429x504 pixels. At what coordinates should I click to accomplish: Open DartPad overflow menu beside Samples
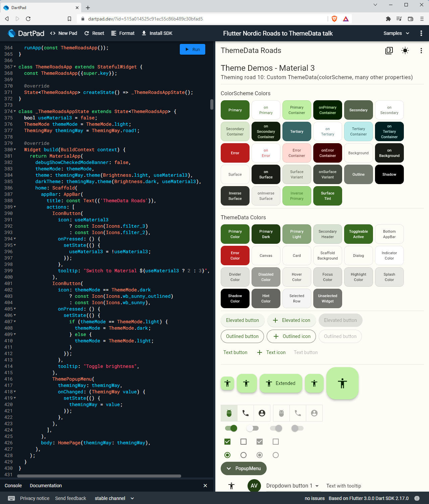pyautogui.click(x=421, y=33)
